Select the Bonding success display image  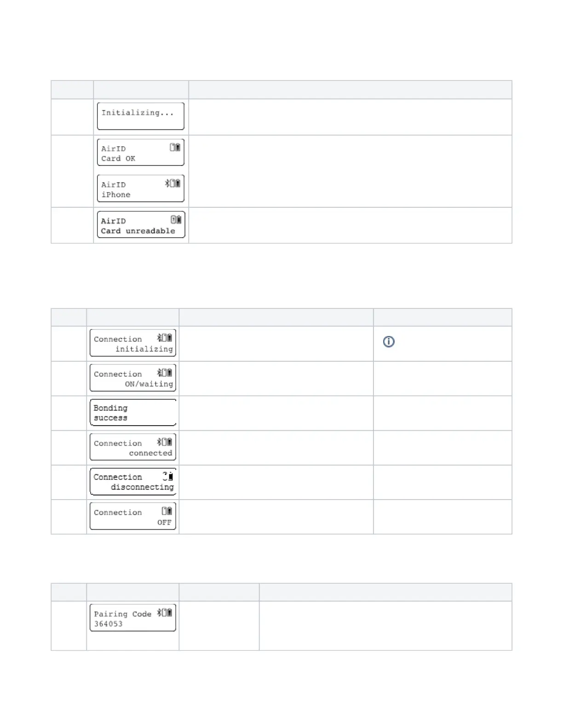[133, 412]
